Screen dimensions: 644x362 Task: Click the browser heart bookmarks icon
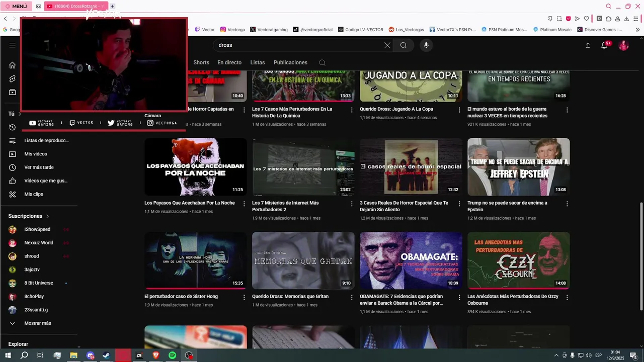tap(587, 19)
